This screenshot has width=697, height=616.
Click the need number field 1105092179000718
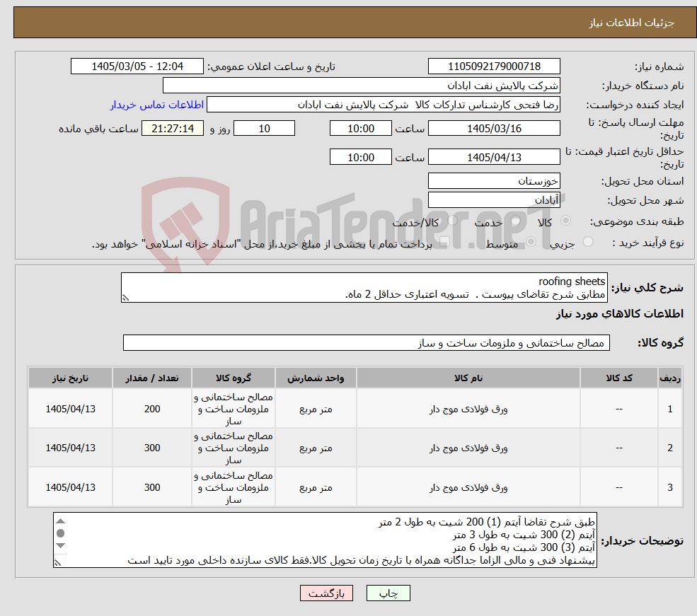494,66
